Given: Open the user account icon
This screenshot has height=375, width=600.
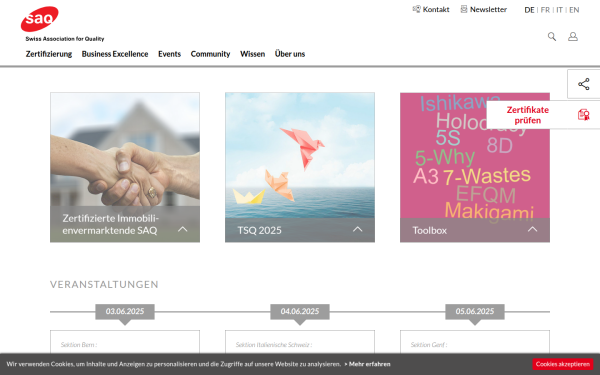Looking at the screenshot, I should coord(572,36).
